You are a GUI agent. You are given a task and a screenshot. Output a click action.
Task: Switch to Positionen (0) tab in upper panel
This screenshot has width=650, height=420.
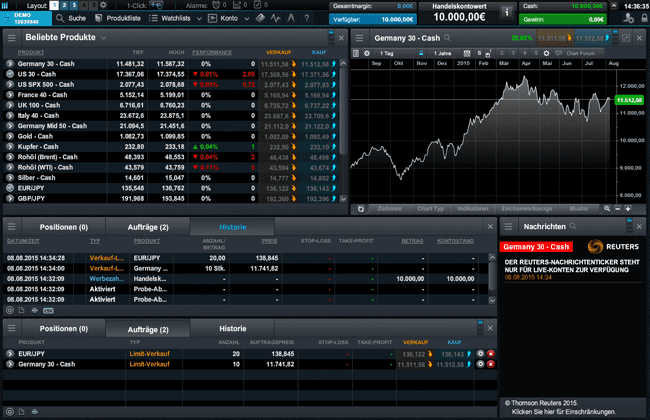pyautogui.click(x=63, y=227)
